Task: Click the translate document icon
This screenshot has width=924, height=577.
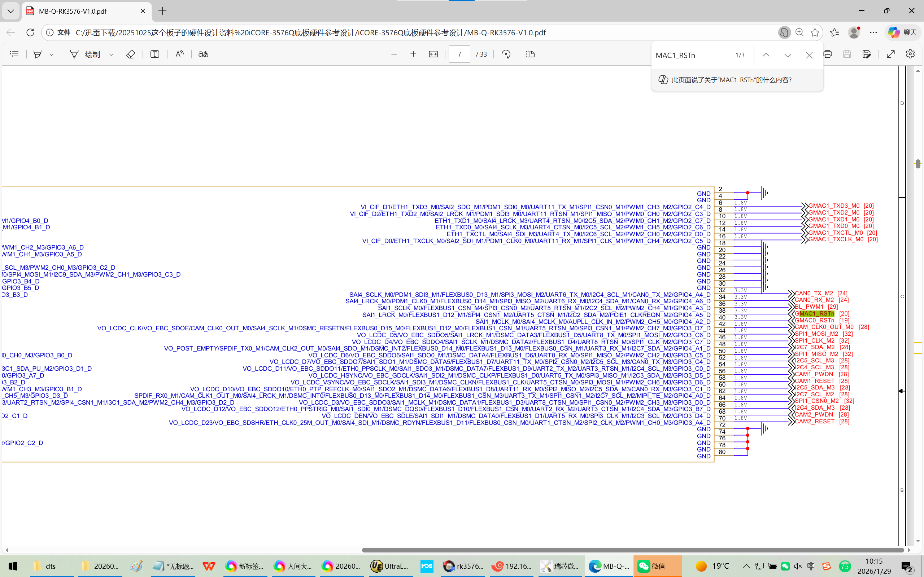Action: pyautogui.click(x=203, y=54)
